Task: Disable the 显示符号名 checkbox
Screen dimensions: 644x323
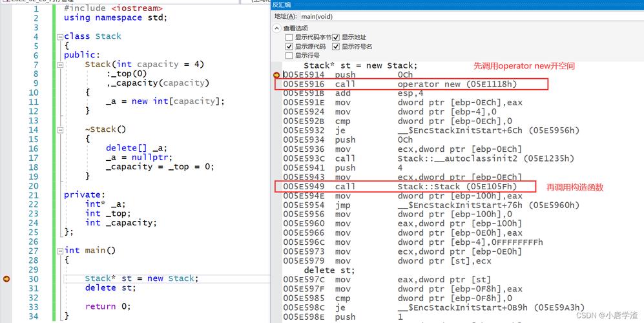Action: click(x=336, y=47)
